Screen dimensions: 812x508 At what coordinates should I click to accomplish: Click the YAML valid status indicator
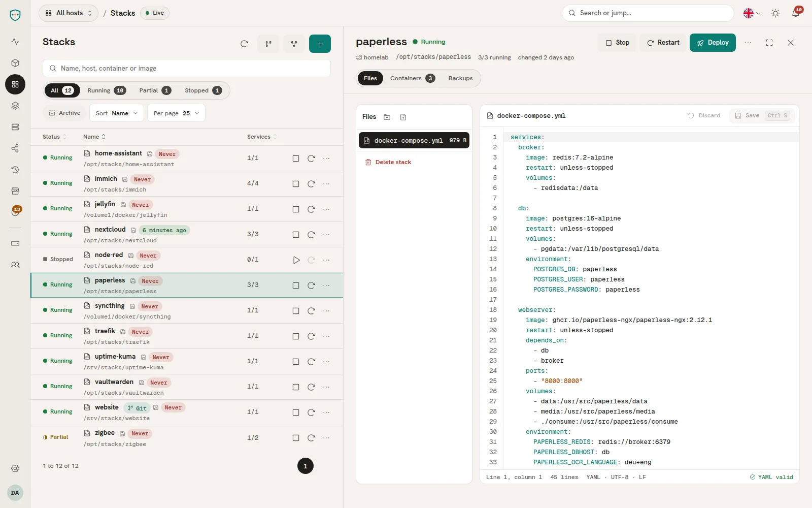[771, 477]
